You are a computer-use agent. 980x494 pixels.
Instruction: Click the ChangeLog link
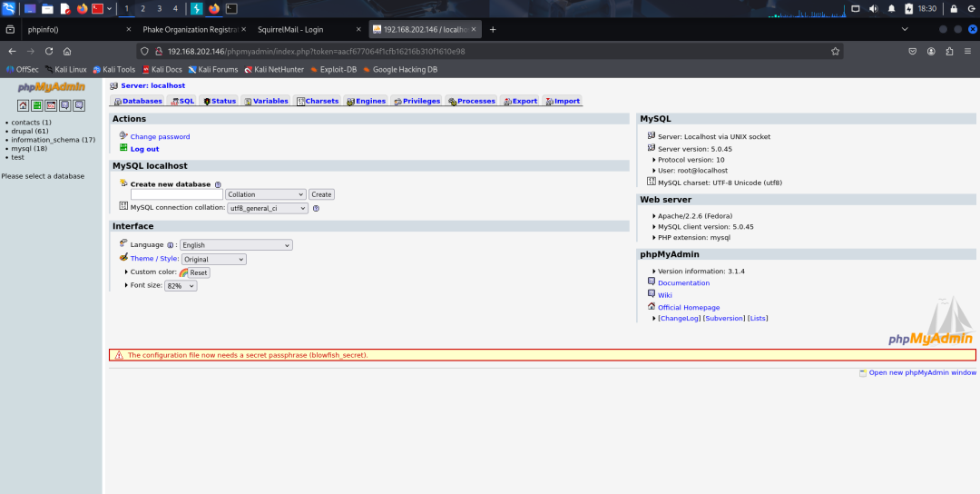point(679,319)
